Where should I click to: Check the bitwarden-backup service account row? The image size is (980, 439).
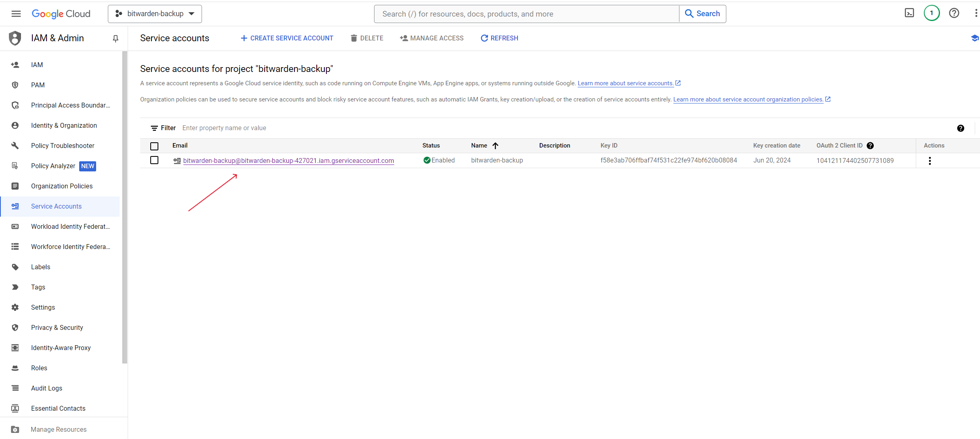[154, 160]
